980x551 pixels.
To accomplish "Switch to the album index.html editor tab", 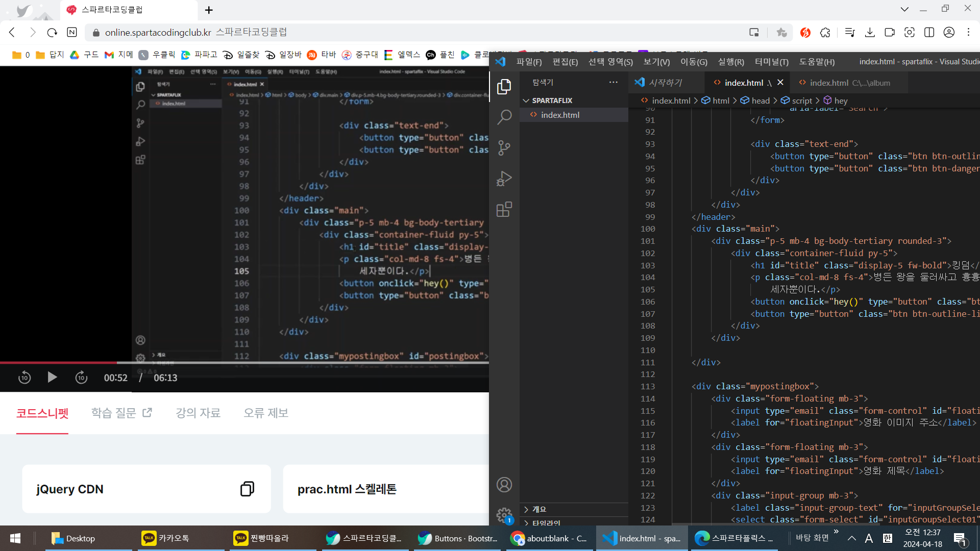I will point(849,83).
